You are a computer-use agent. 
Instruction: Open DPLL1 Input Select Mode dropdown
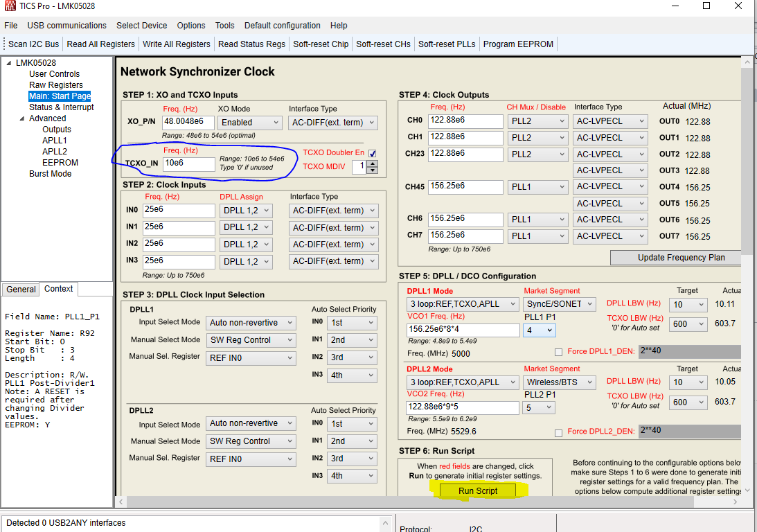[251, 323]
